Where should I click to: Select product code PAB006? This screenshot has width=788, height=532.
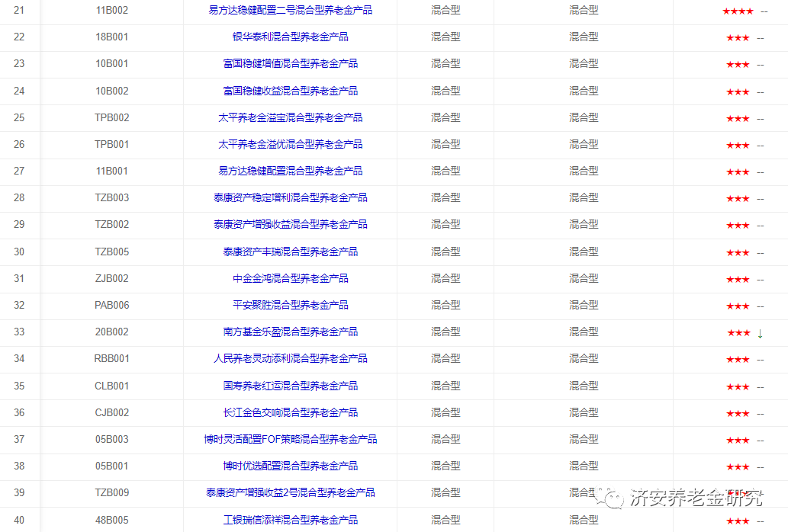[111, 305]
